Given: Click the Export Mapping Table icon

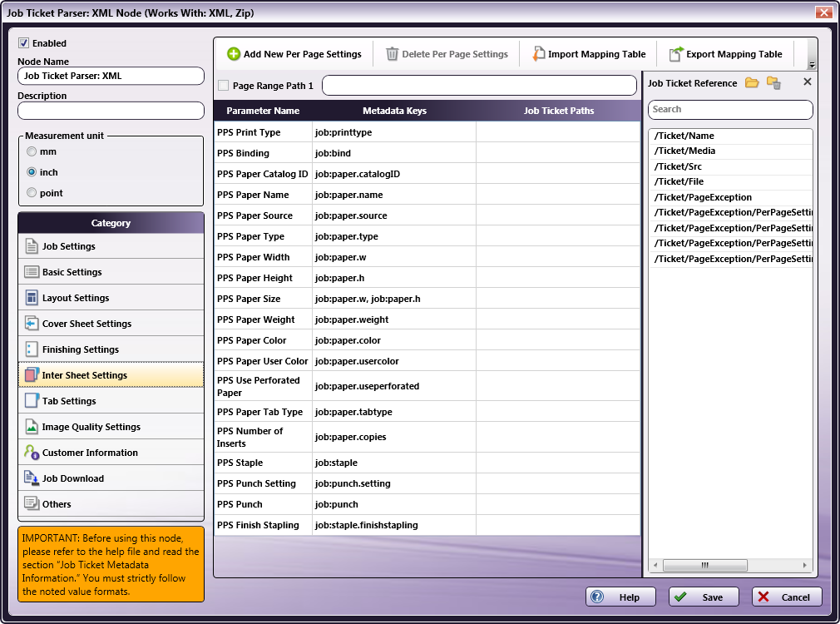Looking at the screenshot, I should 676,53.
